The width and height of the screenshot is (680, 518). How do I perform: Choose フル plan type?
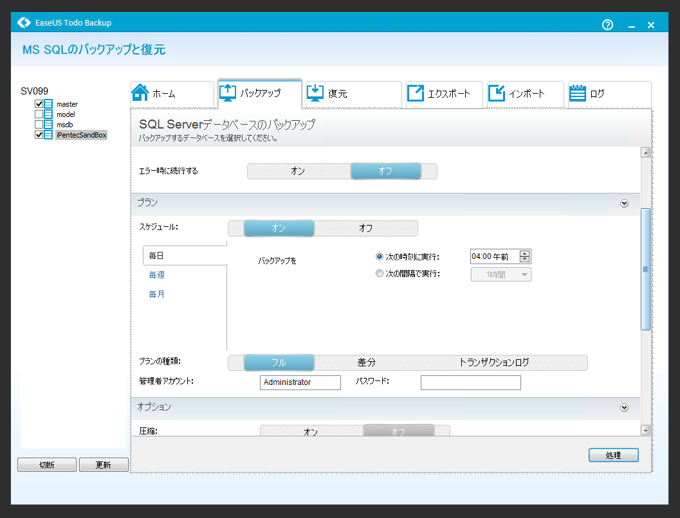click(x=279, y=363)
